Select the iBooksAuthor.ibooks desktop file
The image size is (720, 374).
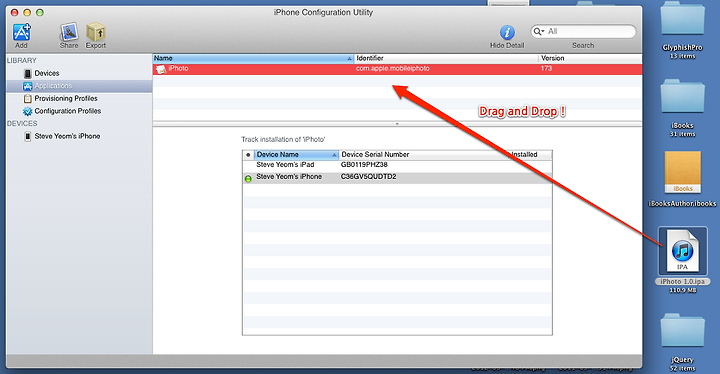(x=683, y=173)
